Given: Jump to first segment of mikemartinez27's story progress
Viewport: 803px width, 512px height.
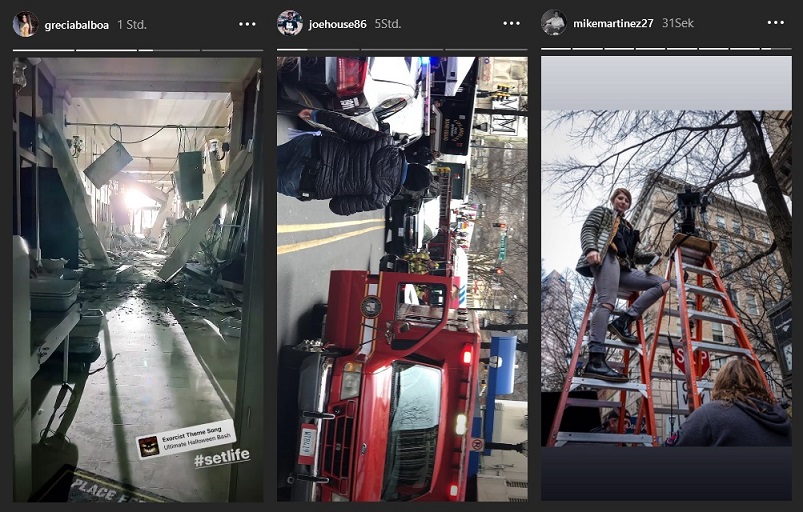Looking at the screenshot, I should [x=556, y=49].
